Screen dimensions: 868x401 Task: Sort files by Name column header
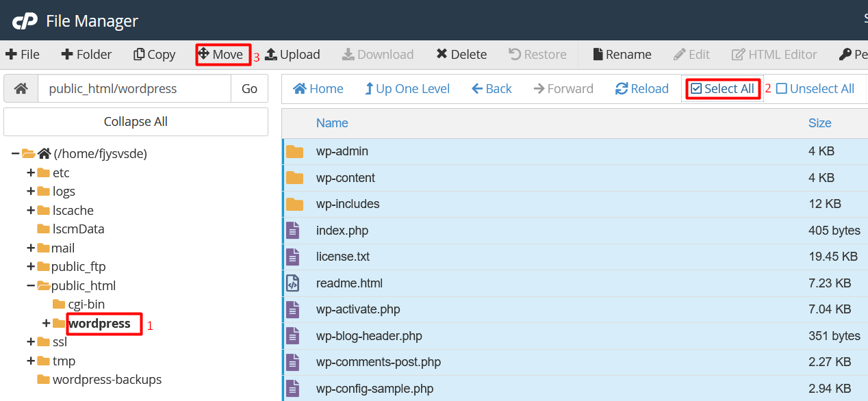pos(332,123)
